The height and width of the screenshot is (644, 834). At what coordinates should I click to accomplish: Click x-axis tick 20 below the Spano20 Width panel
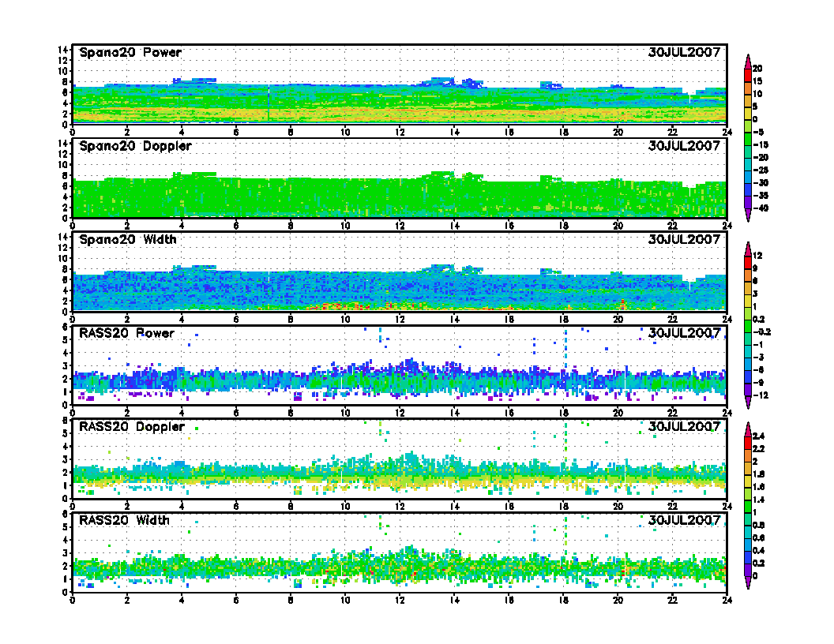(618, 320)
